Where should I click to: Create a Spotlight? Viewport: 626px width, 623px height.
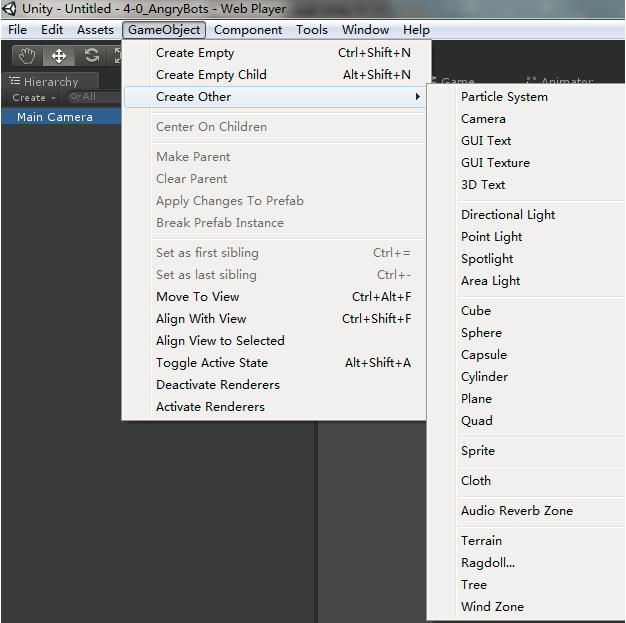coord(527,259)
